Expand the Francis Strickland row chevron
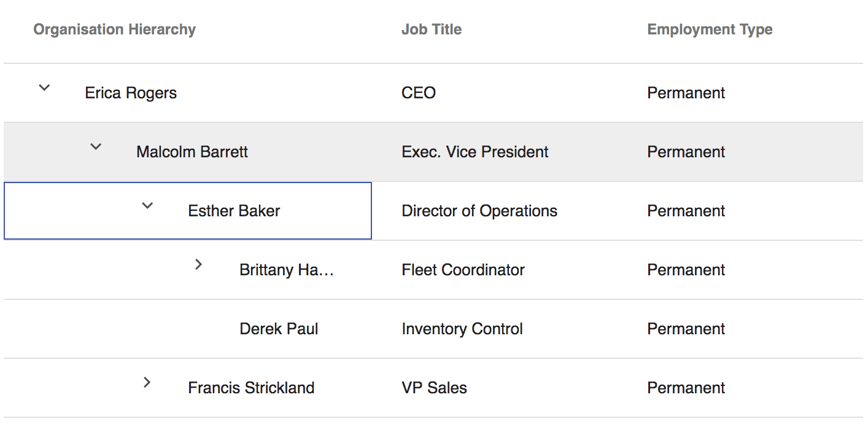Viewport: 868px width, 424px height. pyautogui.click(x=147, y=382)
